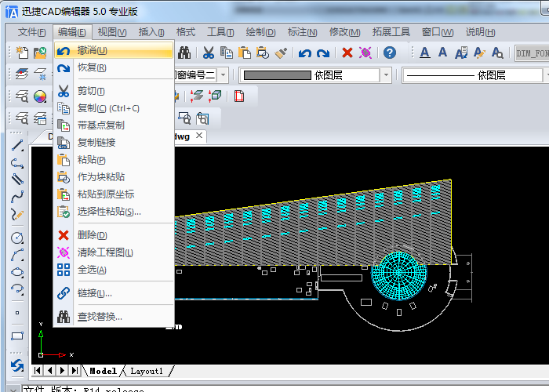Select Copy link (复制链接) entry
Image resolution: width=549 pixels, height=392 pixels.
(x=114, y=143)
